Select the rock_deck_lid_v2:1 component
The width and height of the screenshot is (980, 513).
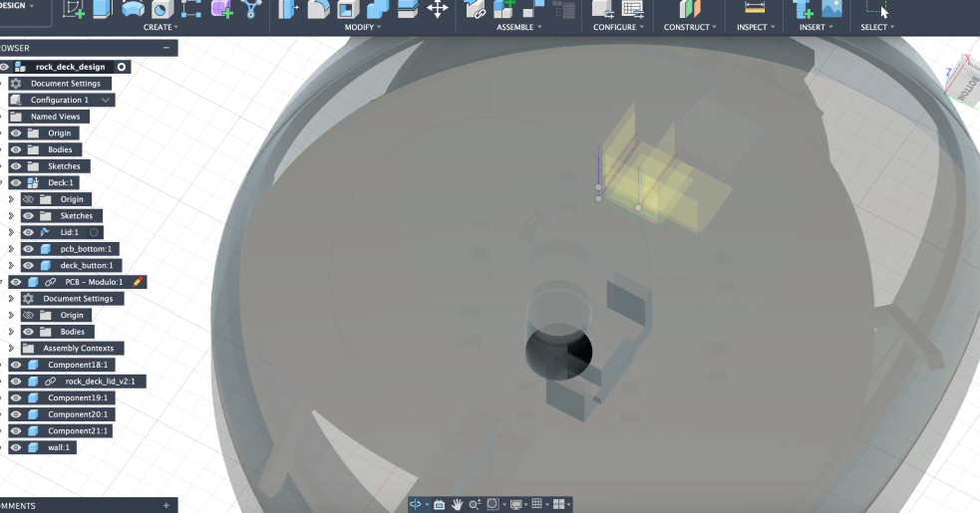coord(105,382)
